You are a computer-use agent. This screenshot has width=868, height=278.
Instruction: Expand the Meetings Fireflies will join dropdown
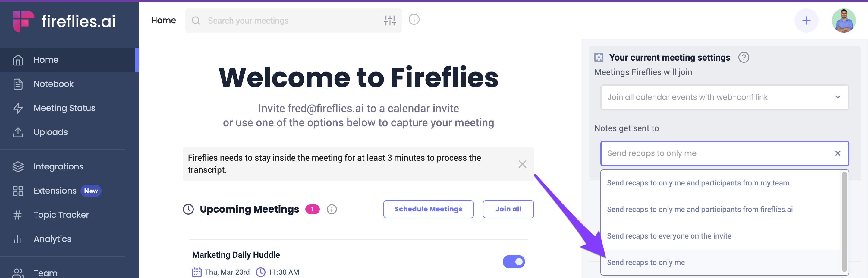725,97
